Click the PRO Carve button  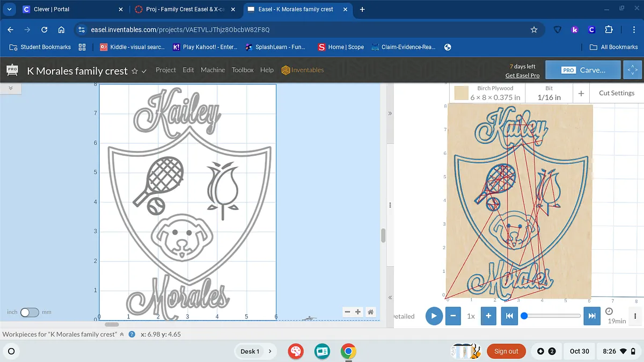coord(583,70)
